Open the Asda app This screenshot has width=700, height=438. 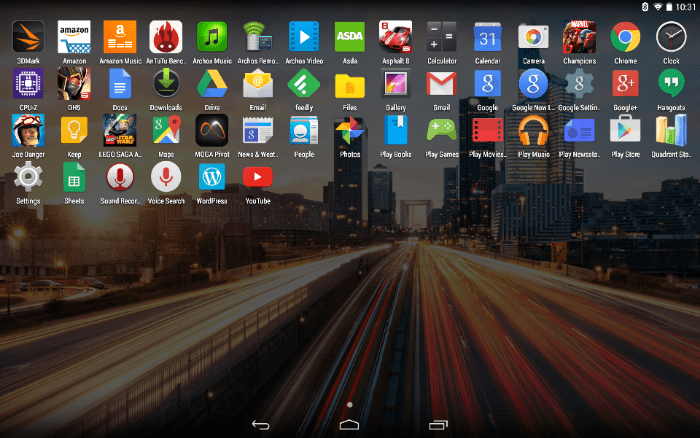point(350,37)
